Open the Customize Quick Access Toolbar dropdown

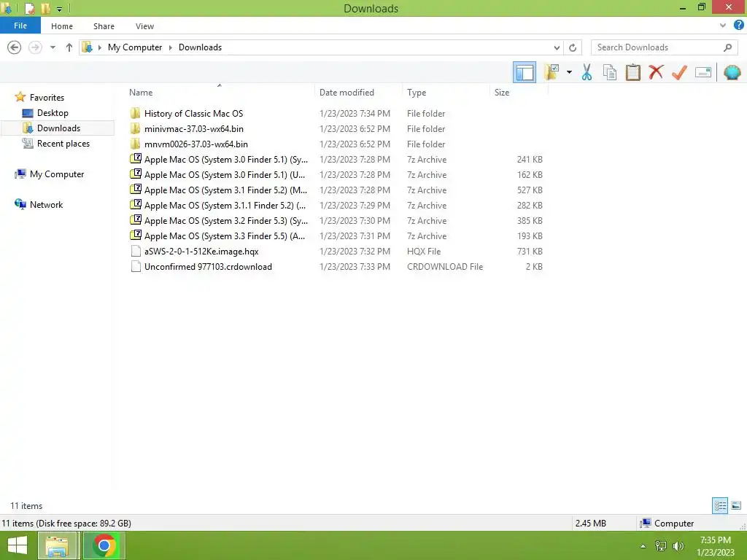pyautogui.click(x=59, y=9)
